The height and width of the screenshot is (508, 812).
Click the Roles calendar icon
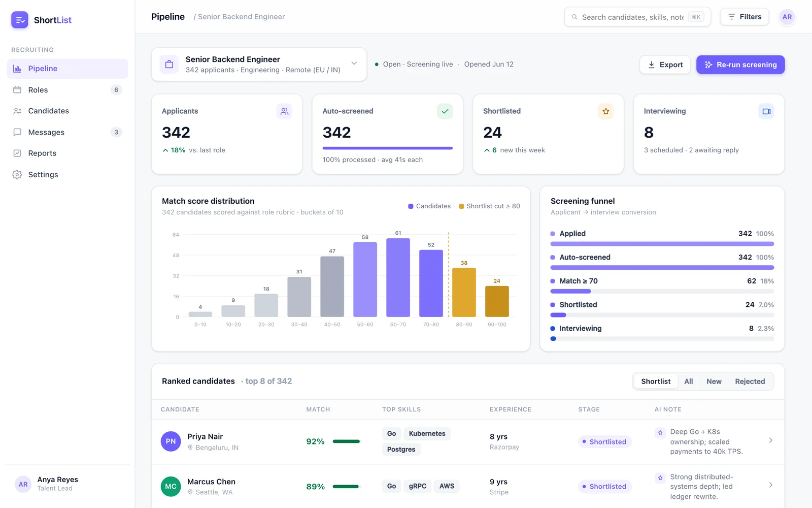(17, 90)
